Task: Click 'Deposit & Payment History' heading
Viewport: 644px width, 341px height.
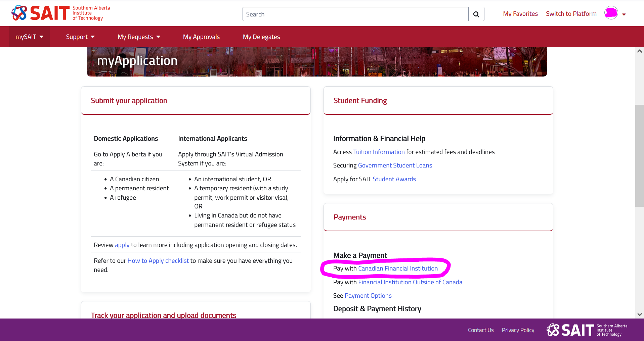Action: tap(377, 309)
